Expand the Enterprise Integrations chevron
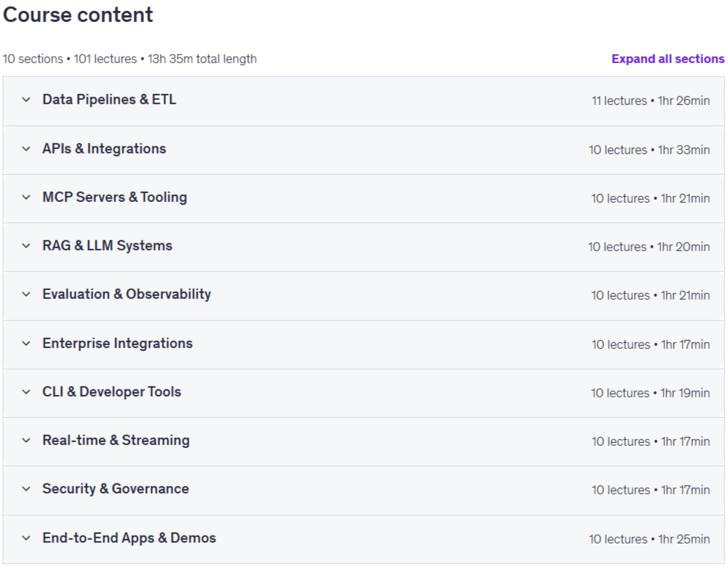 click(x=26, y=344)
